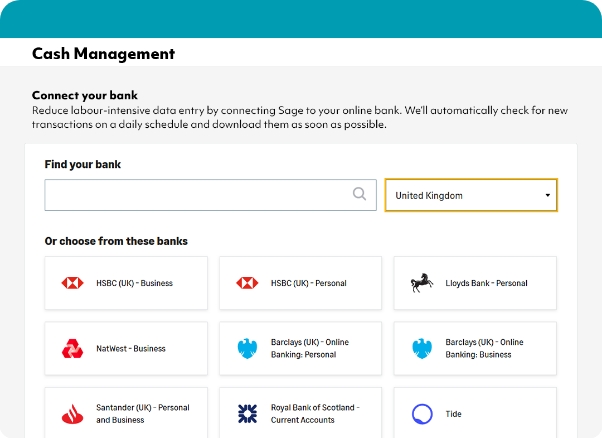Click the Barclays Personal blue eagle logo
Image resolution: width=602 pixels, height=438 pixels.
[247, 349]
